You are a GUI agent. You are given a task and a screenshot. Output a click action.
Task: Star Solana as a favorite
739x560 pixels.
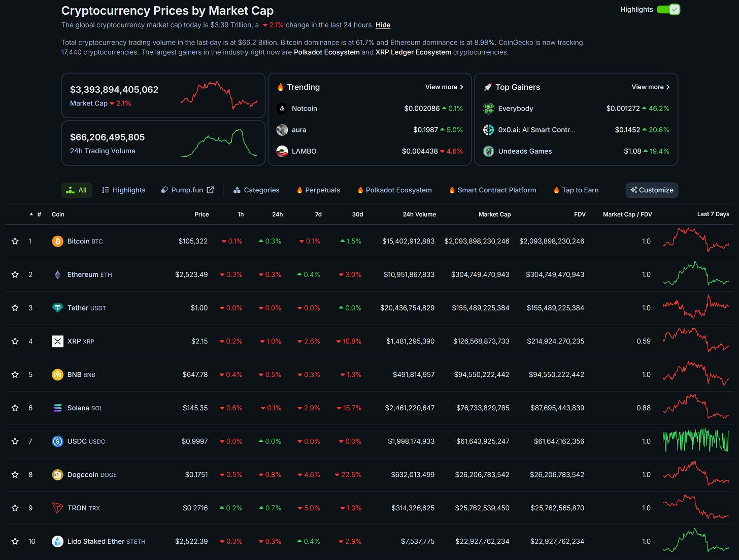point(15,408)
